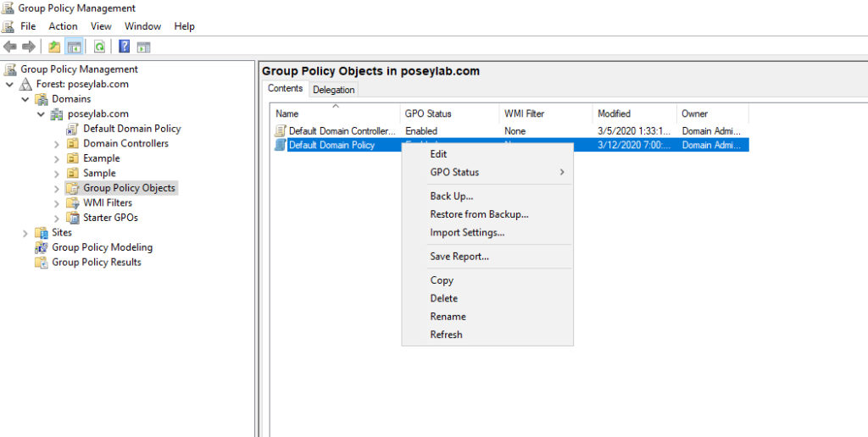Image resolution: width=868 pixels, height=437 pixels.
Task: Open the File menu
Action: tap(28, 26)
